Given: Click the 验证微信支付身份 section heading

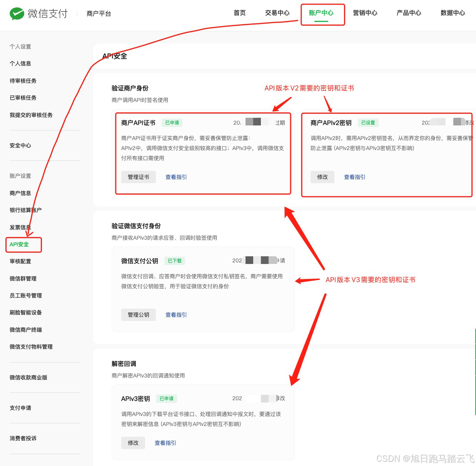Looking at the screenshot, I should (136, 226).
